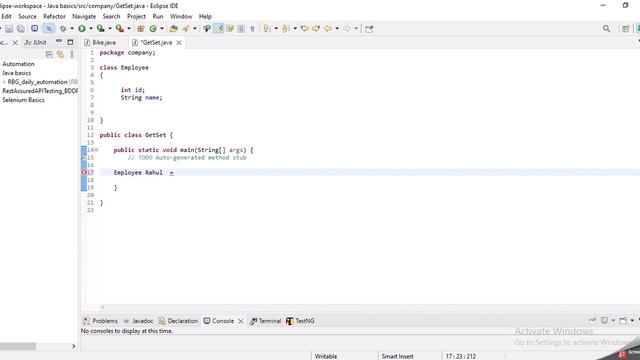Click the Save All toolbar icon
This screenshot has width=640, height=360.
(x=20, y=29)
